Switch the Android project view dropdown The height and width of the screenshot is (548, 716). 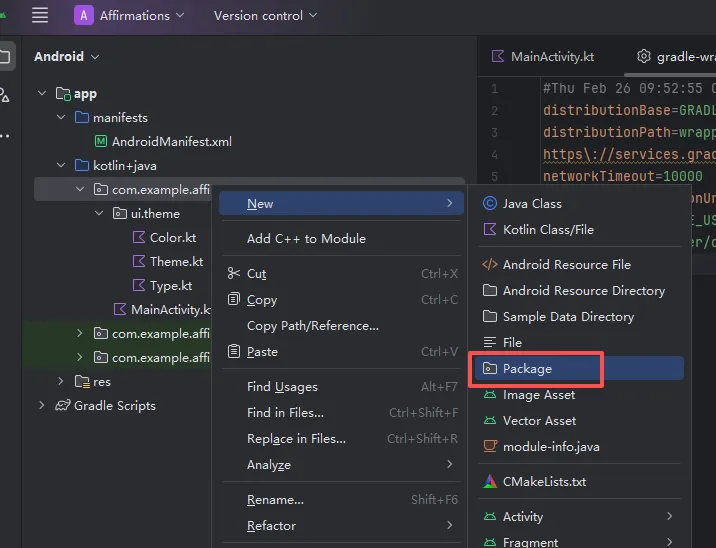pyautogui.click(x=67, y=56)
